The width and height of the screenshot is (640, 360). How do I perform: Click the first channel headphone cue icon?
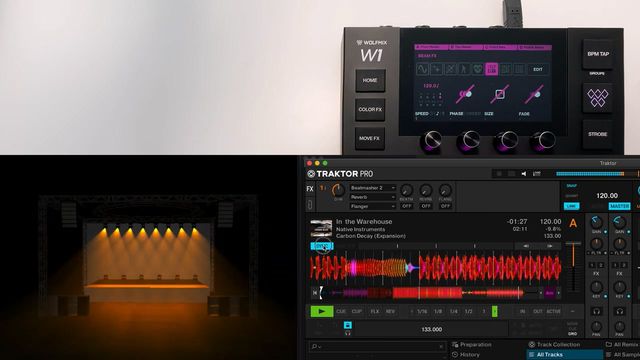click(x=596, y=311)
